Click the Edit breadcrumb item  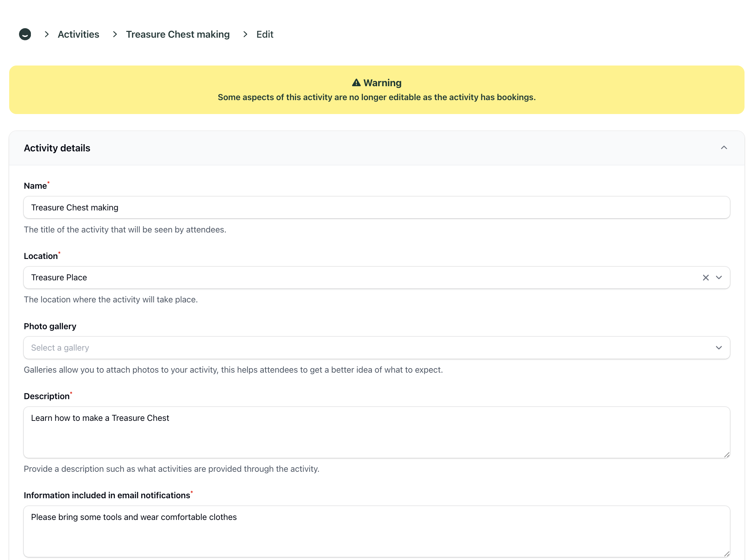265,34
